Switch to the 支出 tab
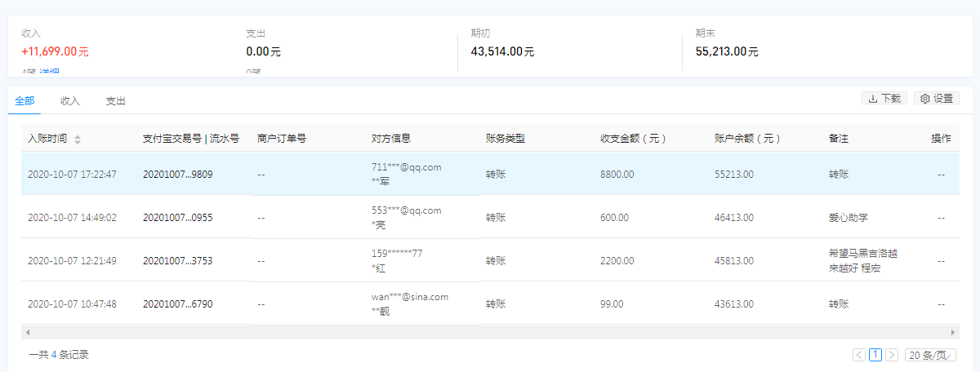The height and width of the screenshot is (372, 980). pyautogui.click(x=116, y=101)
